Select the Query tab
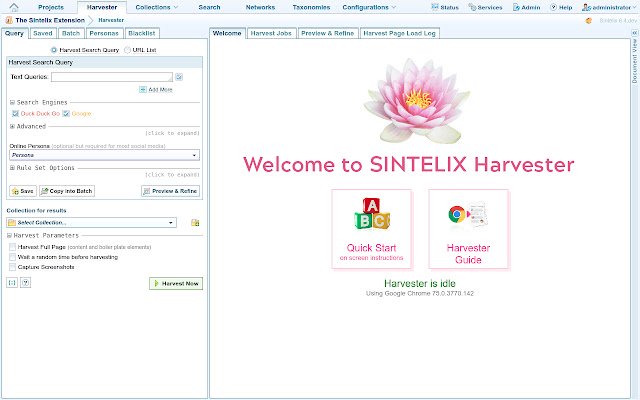The height and width of the screenshot is (400, 640). click(14, 33)
